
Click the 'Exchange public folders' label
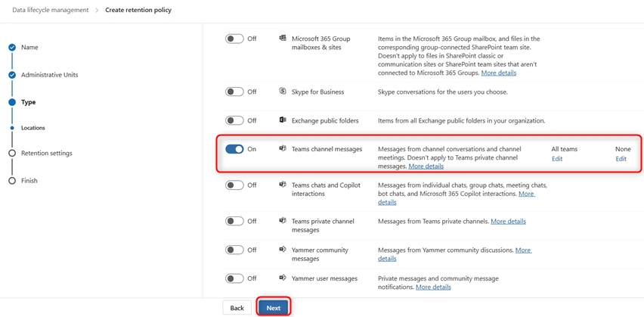pos(325,120)
